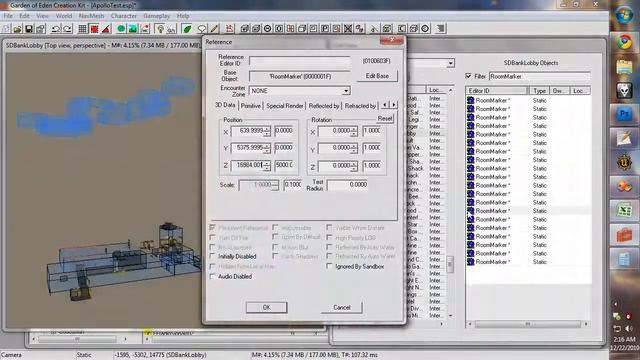This screenshot has width=640, height=360.
Task: Click the green leaf toolbar icon
Action: click(187, 29)
